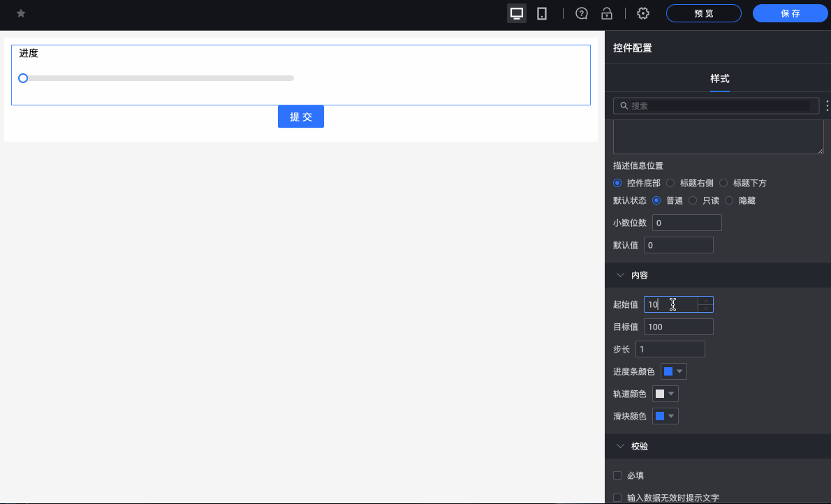Switch to desktop preview mode icon
This screenshot has width=831, height=504.
point(517,13)
